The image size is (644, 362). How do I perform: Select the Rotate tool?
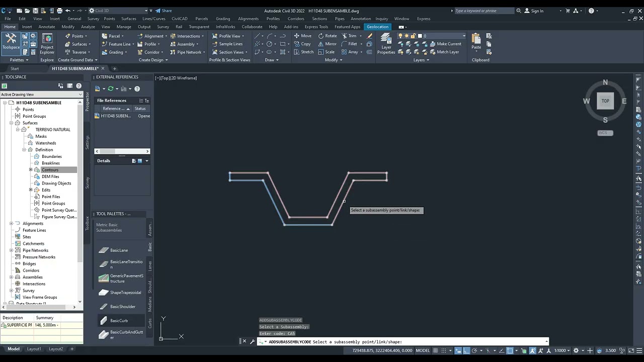point(327,36)
